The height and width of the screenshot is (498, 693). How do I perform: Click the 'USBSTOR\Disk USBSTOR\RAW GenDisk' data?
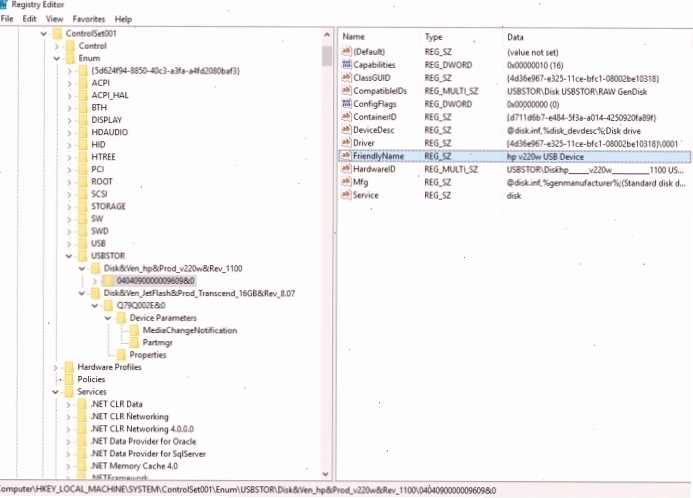click(577, 91)
